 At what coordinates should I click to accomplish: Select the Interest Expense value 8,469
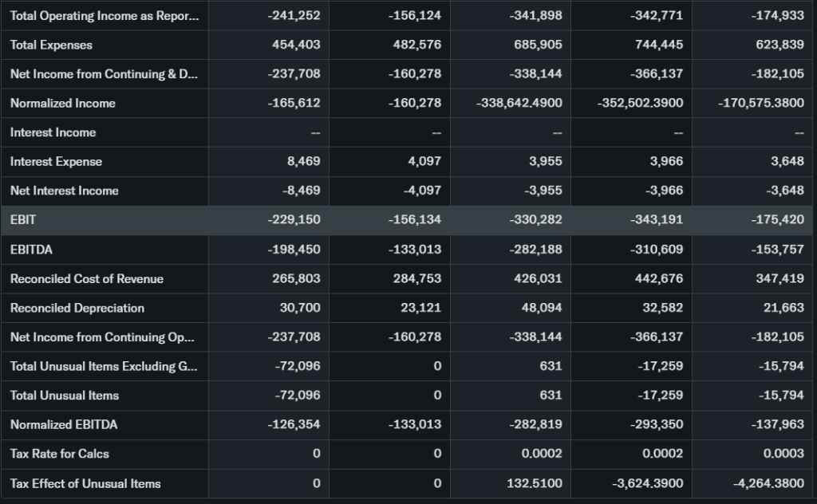click(x=303, y=161)
